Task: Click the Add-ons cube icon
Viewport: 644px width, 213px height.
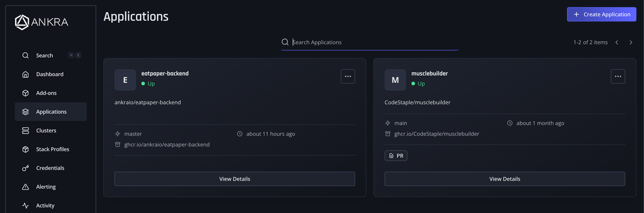Action: [x=26, y=93]
